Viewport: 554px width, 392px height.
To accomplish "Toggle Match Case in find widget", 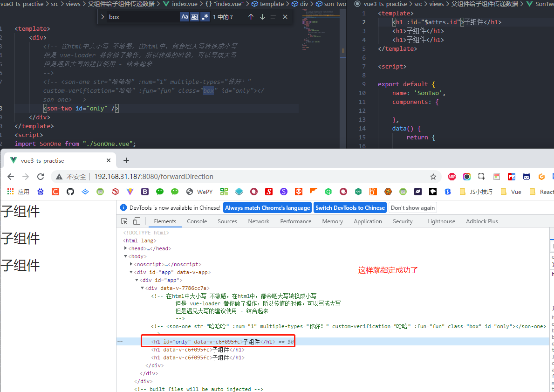I will click(x=185, y=17).
